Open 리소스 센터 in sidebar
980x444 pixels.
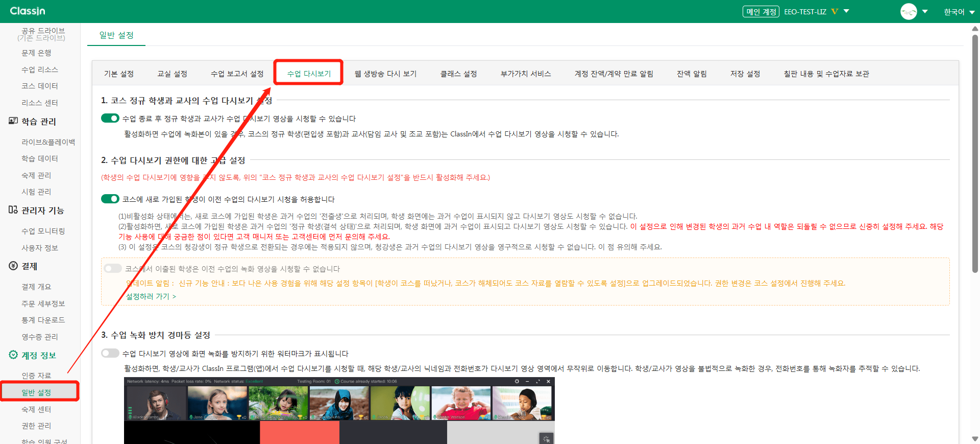pos(40,103)
